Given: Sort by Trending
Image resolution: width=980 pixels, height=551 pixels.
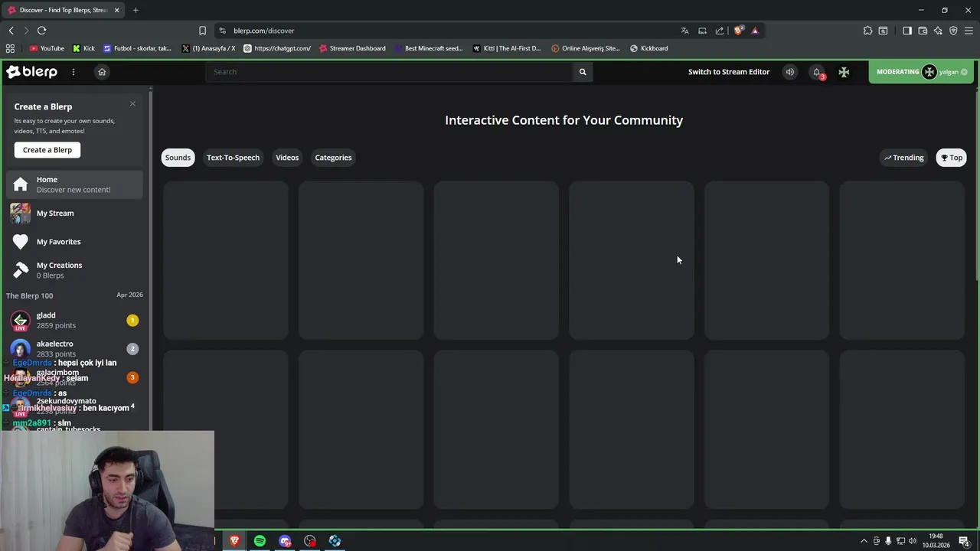Looking at the screenshot, I should click(x=904, y=158).
